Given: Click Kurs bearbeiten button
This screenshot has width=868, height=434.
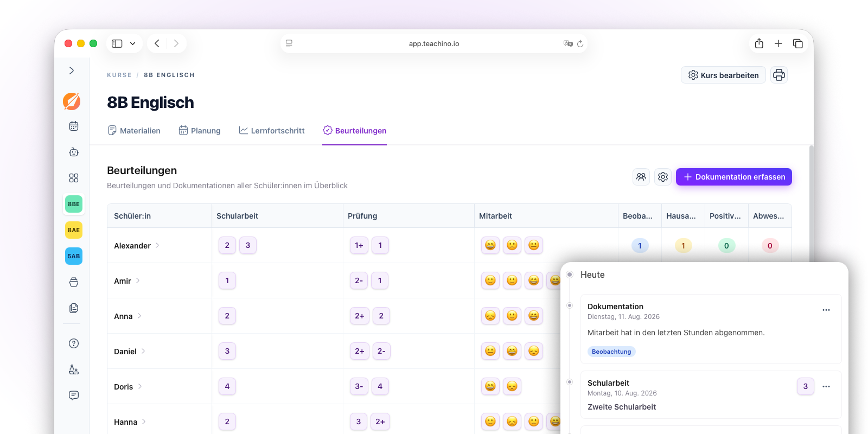Looking at the screenshot, I should click(x=723, y=75).
